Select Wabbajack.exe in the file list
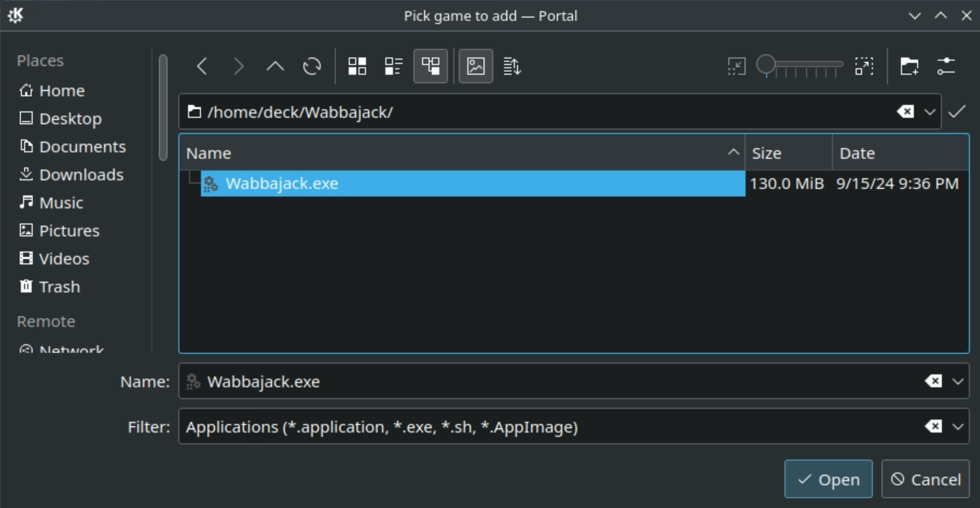Screen dimensions: 980x508 (472, 183)
